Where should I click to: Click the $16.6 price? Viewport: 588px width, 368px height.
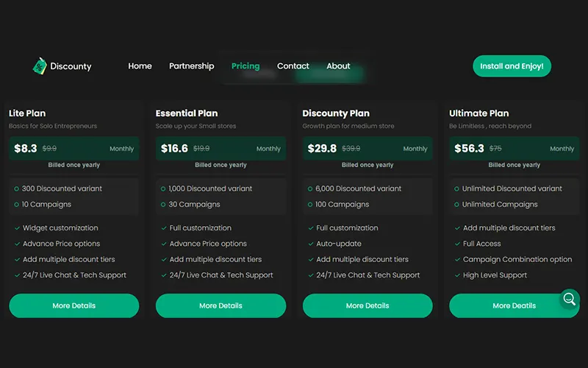click(174, 149)
